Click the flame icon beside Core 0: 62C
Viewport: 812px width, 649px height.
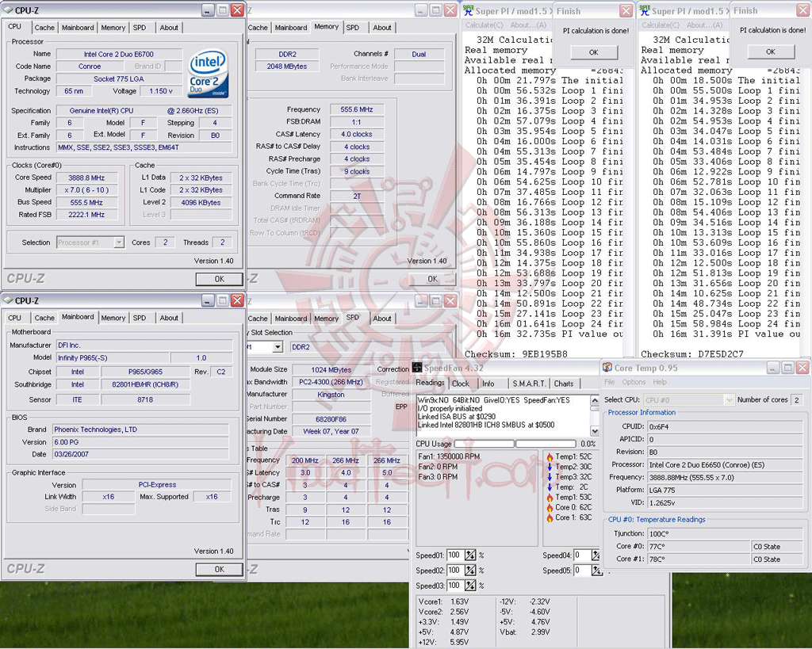click(x=550, y=507)
